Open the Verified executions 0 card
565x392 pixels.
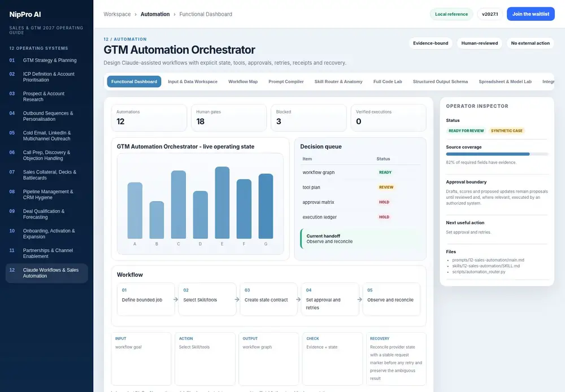(x=389, y=118)
